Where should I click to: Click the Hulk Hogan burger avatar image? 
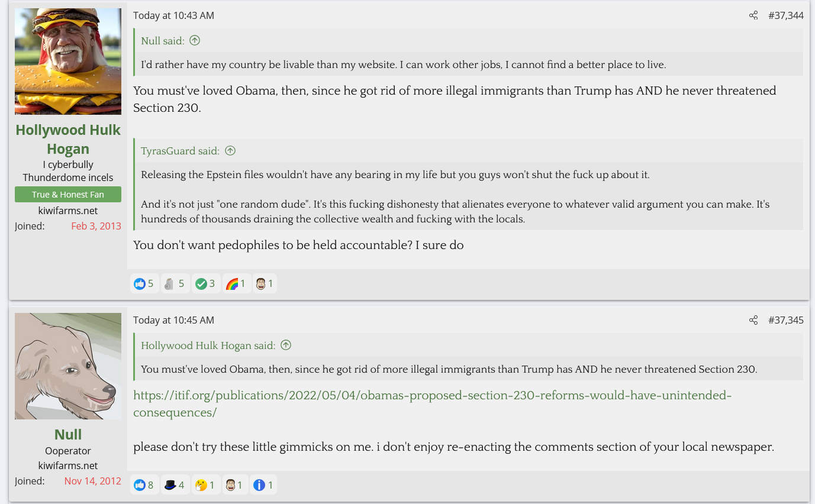pyautogui.click(x=68, y=62)
